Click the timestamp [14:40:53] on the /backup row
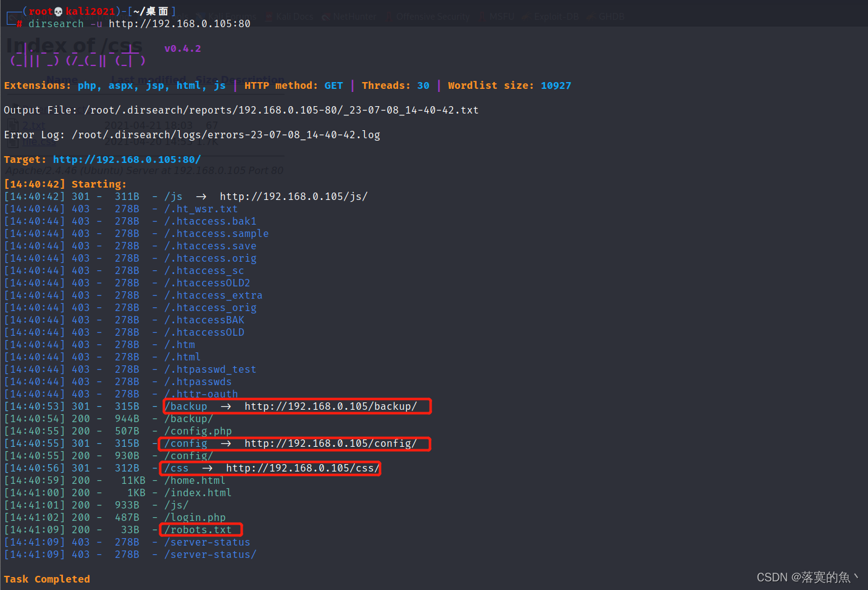Screen dimensions: 868x590 pyautogui.click(x=35, y=406)
